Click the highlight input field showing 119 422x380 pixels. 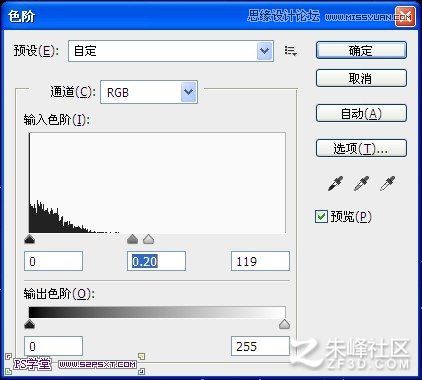point(260,261)
